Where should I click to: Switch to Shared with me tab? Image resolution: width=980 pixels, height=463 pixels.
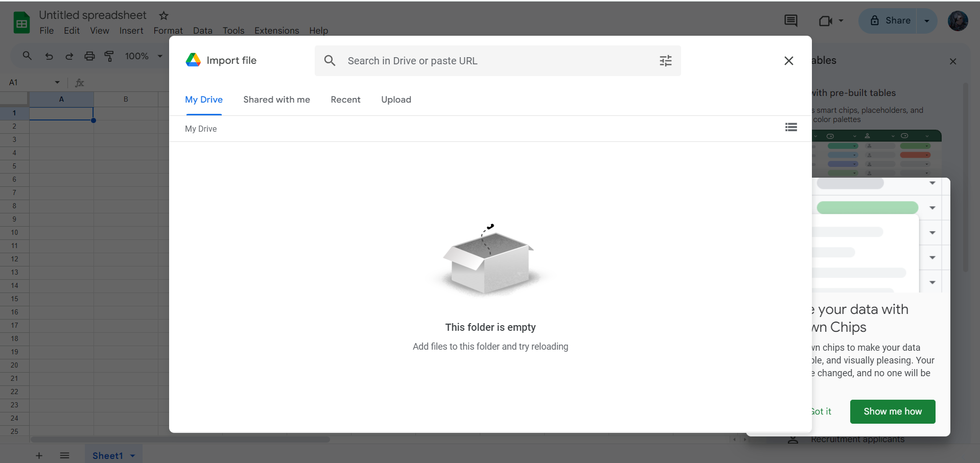coord(276,100)
